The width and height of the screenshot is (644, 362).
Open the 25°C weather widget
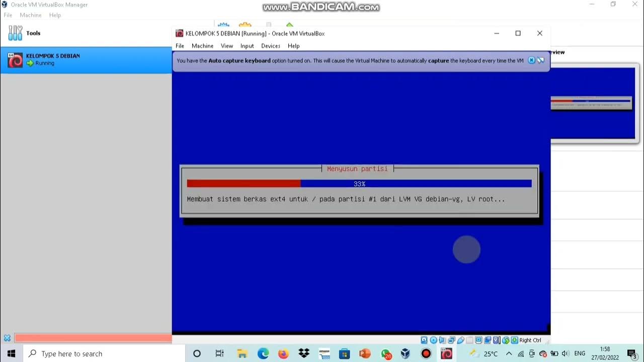point(484,353)
